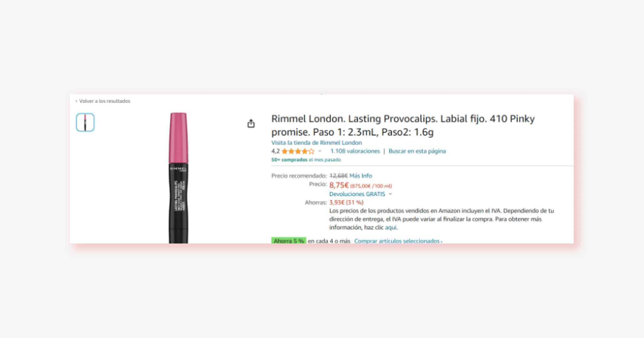
Task: Click the 'Más Info' price link
Action: pyautogui.click(x=361, y=176)
